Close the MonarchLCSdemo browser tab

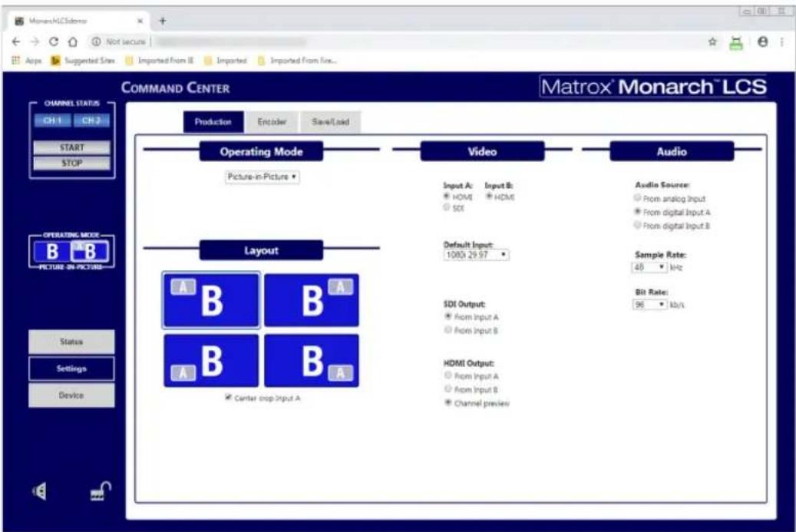pos(140,21)
